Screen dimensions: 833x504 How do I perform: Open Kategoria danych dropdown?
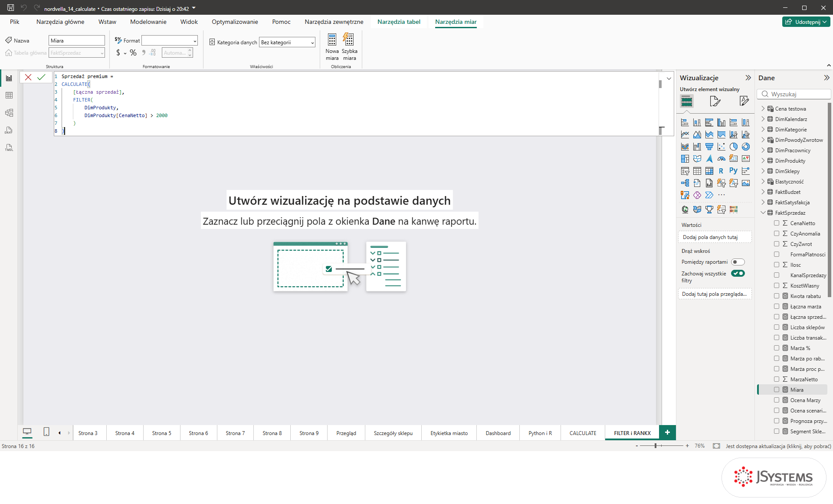(x=287, y=43)
